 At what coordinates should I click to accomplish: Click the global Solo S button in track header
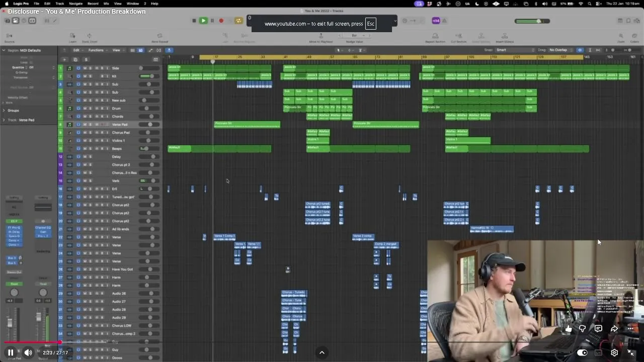pos(86,59)
